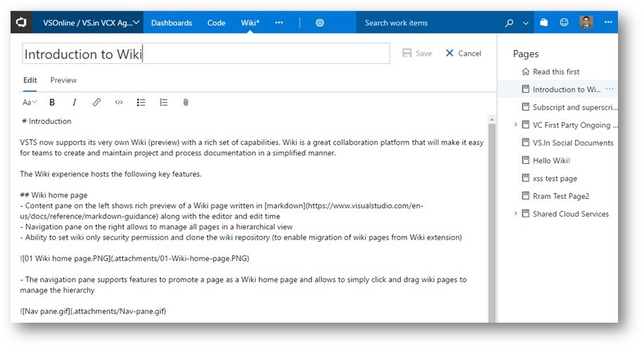The height and width of the screenshot is (348, 644).
Task: Click the Nav-pane.gif attachment line
Action: click(x=93, y=311)
